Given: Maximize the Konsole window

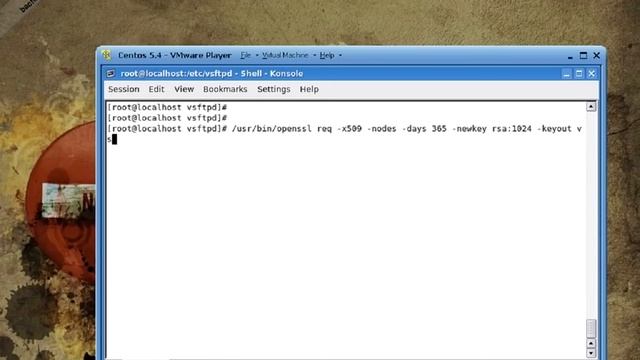Looking at the screenshot, I should tap(579, 74).
